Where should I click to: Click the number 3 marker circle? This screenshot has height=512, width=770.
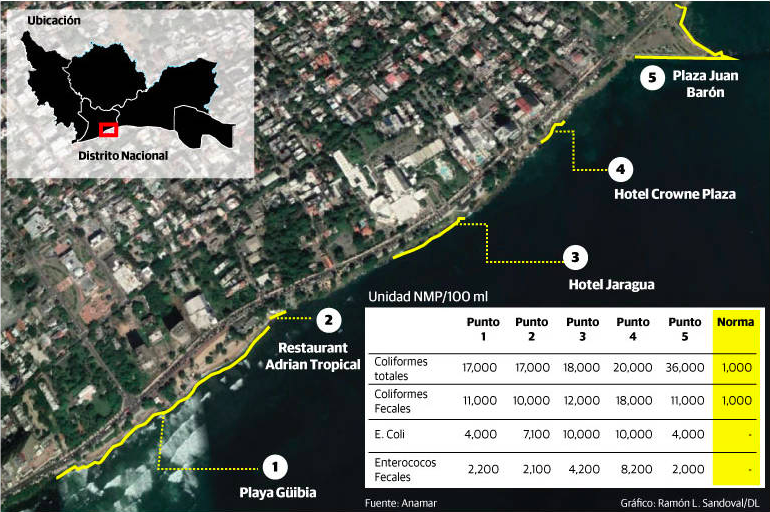click(575, 257)
